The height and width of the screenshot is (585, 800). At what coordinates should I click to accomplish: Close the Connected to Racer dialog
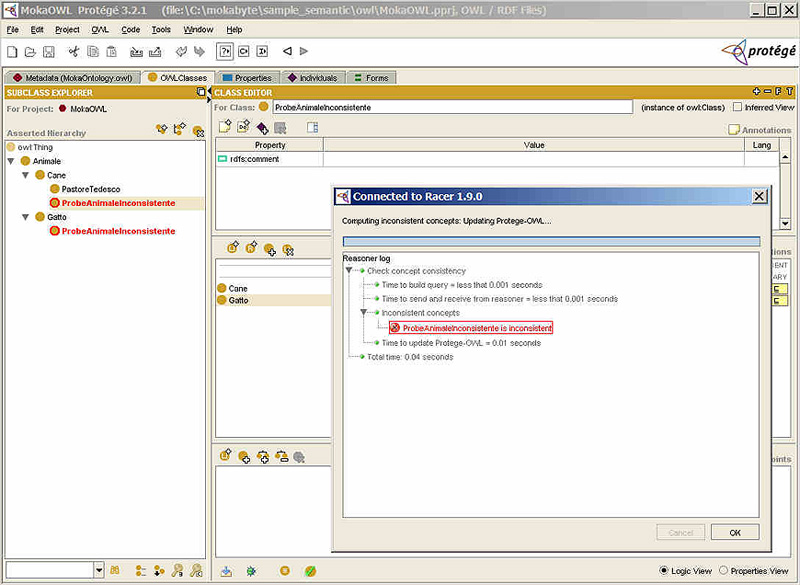point(759,196)
